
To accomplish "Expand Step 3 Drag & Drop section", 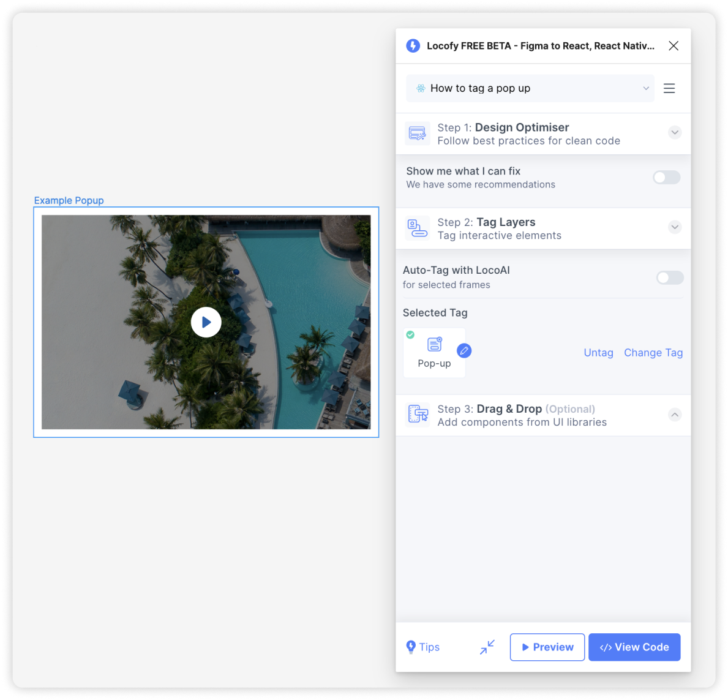I will click(675, 415).
